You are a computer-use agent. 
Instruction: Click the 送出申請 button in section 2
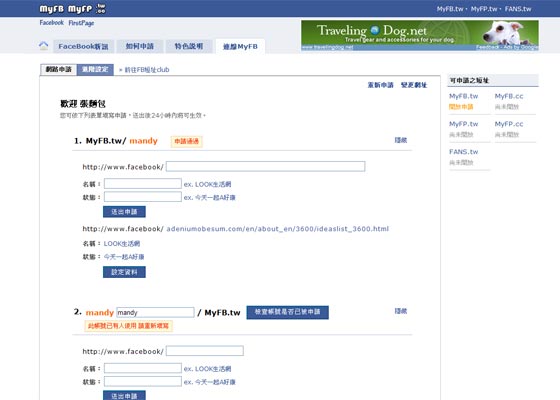coord(124,396)
